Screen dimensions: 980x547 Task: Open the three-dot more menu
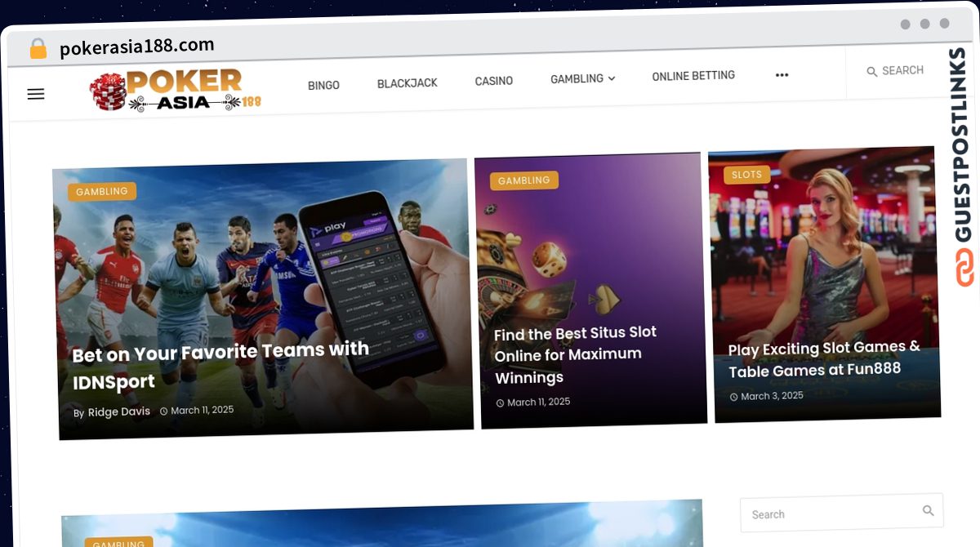pos(782,75)
